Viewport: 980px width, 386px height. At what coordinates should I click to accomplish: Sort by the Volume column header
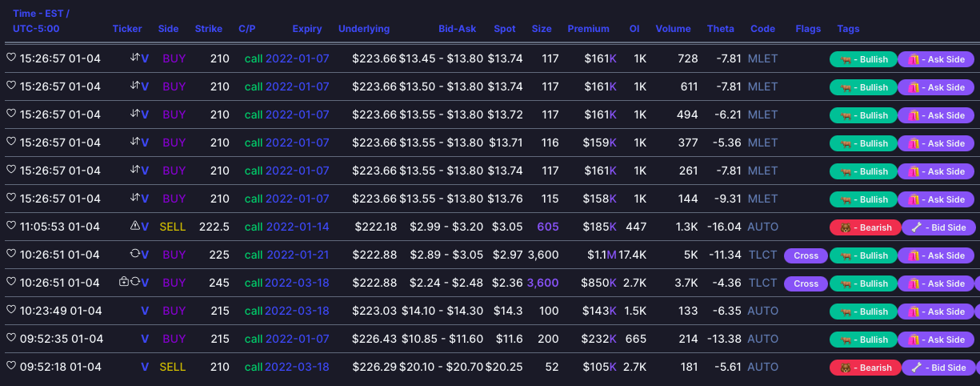(x=673, y=29)
